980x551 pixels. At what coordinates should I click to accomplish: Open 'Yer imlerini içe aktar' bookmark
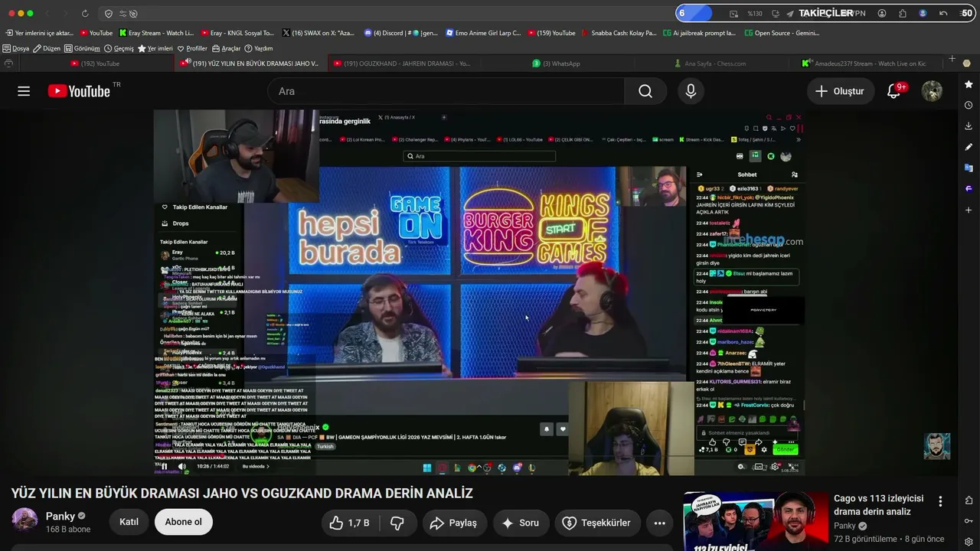[x=39, y=33]
